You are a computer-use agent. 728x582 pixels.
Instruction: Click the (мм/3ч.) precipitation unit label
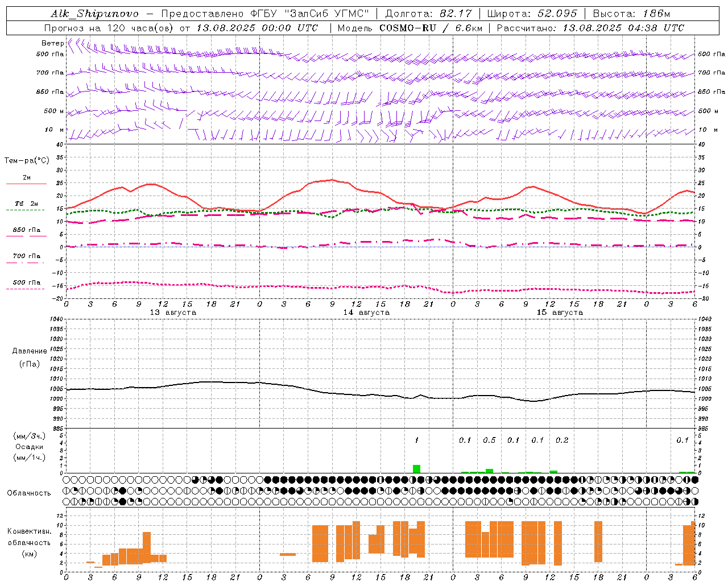tap(30, 436)
